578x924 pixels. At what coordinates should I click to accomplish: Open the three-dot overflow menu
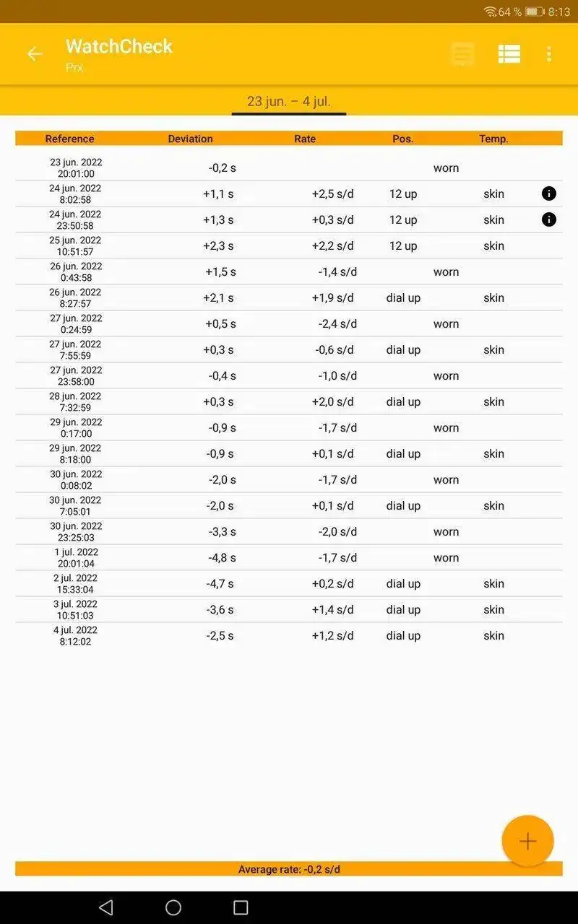[x=549, y=54]
